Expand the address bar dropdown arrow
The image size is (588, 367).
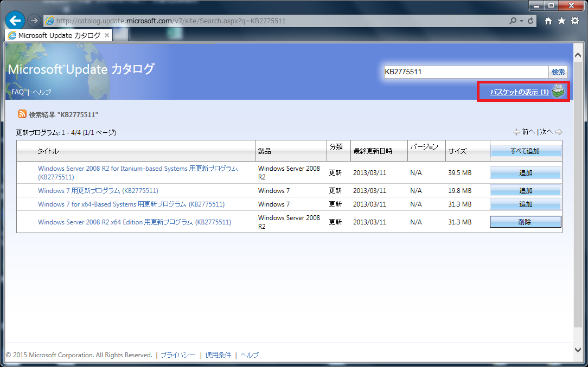(x=521, y=21)
